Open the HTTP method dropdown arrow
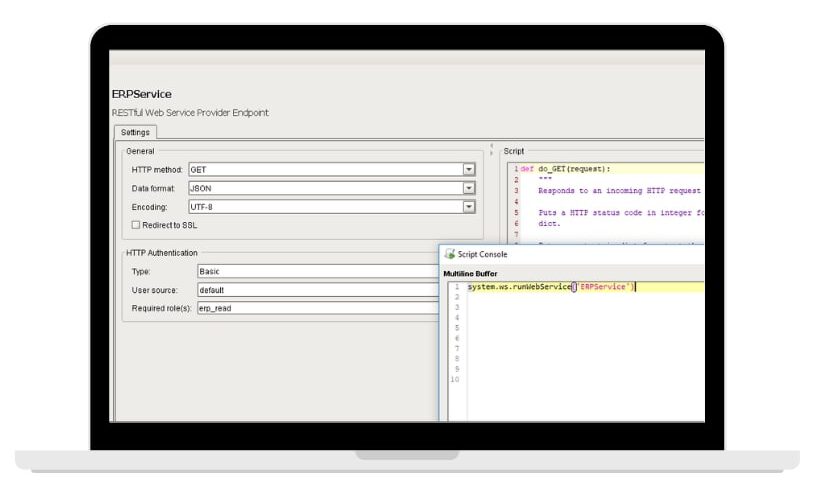Screen dimensions: 814x498 pos(468,169)
